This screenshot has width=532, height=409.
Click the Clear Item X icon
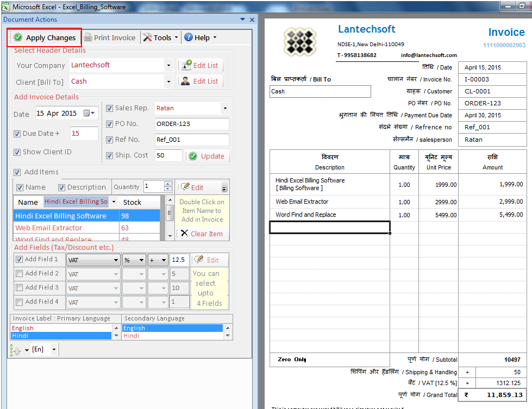coord(184,234)
